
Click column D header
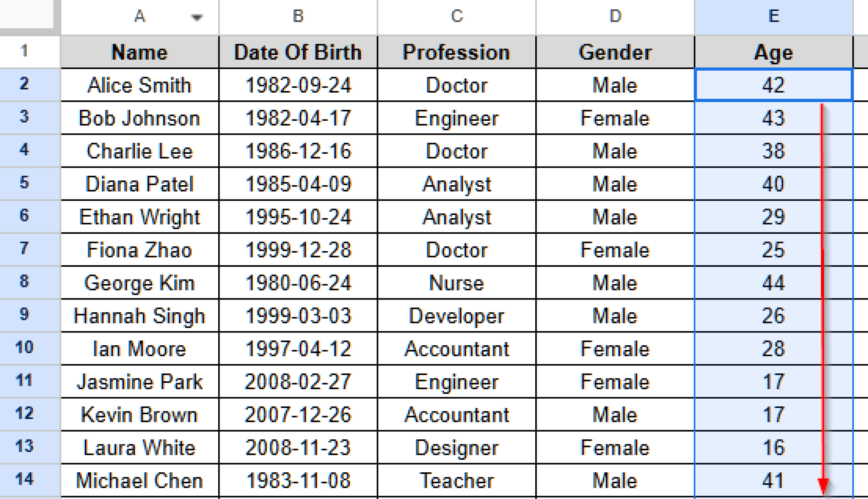(615, 17)
